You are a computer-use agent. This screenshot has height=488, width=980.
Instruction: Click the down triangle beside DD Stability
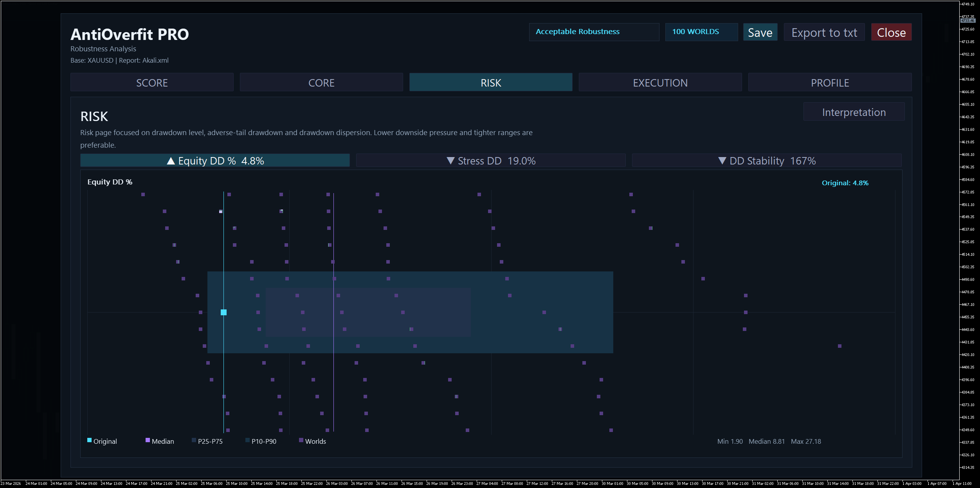coord(722,161)
